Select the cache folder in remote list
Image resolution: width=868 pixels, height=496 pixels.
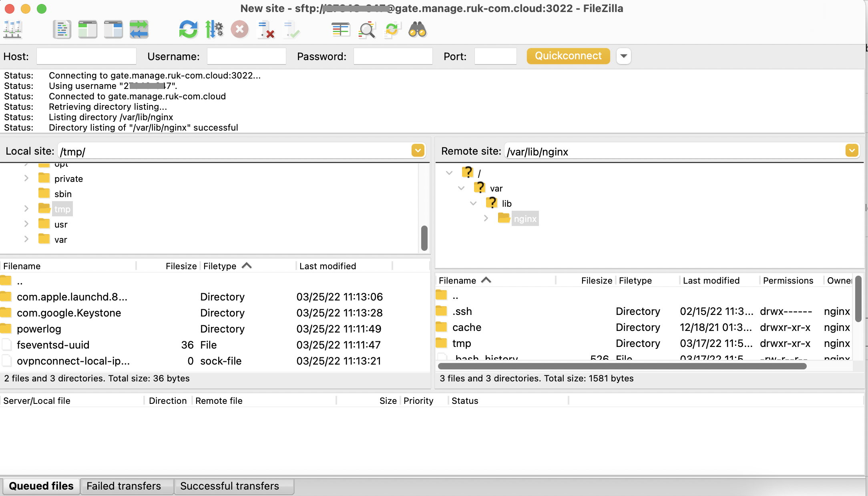644,327
